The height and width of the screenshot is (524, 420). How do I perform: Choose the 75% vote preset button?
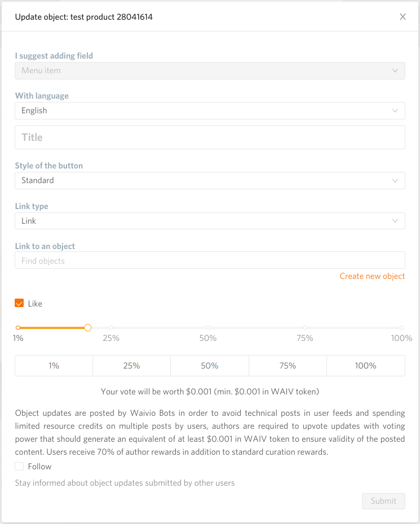click(288, 366)
